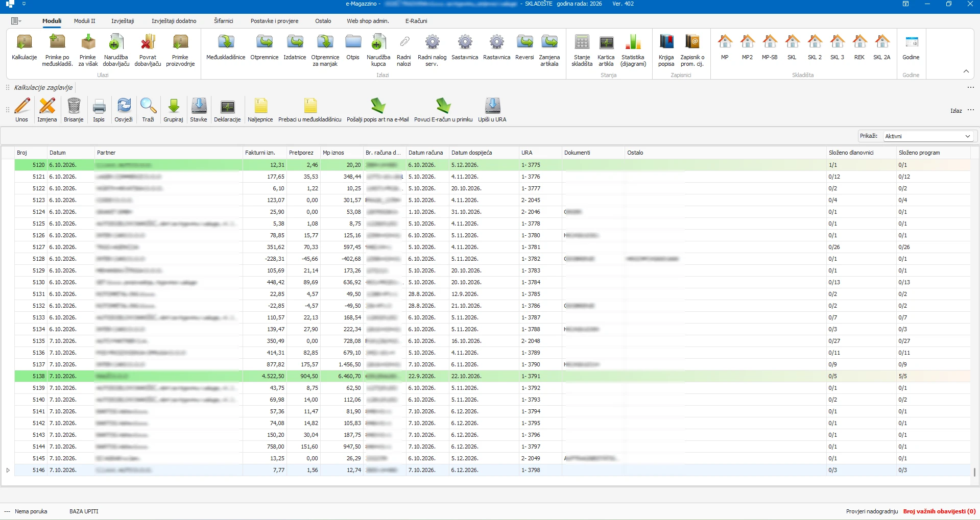Open Šifarnici tab
Viewport: 980px width, 520px height.
[224, 21]
